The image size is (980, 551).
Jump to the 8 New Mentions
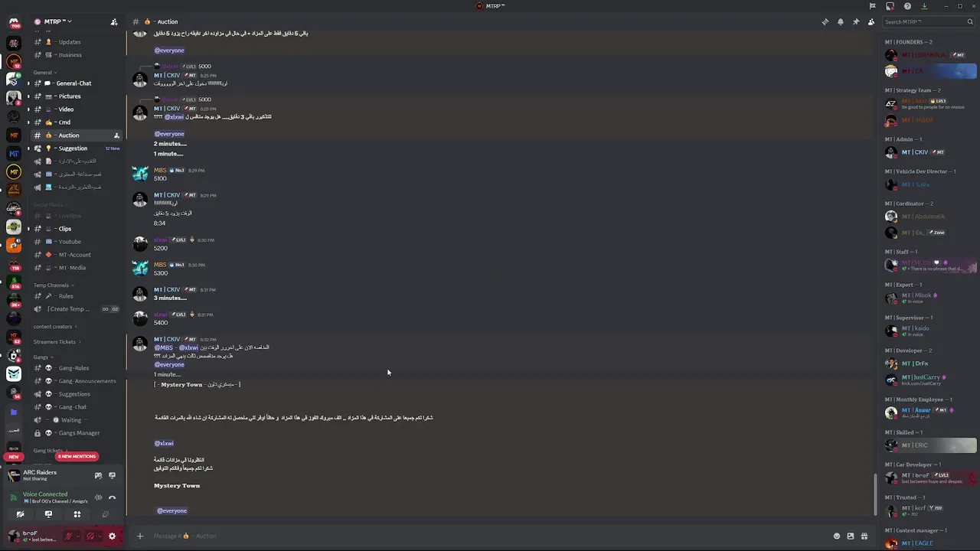pyautogui.click(x=77, y=456)
